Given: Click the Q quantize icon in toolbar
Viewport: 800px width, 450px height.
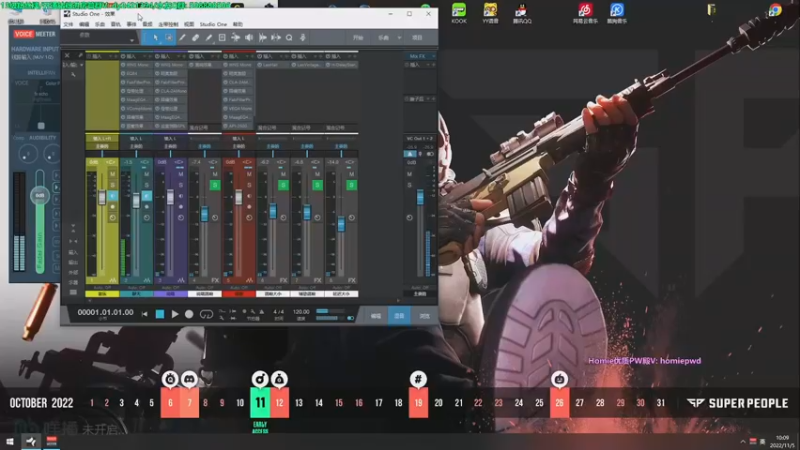Looking at the screenshot, I should pos(289,38).
